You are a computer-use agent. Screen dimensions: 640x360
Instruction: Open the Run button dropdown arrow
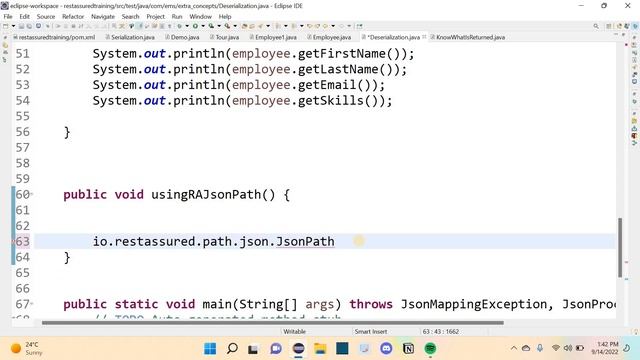(203, 26)
